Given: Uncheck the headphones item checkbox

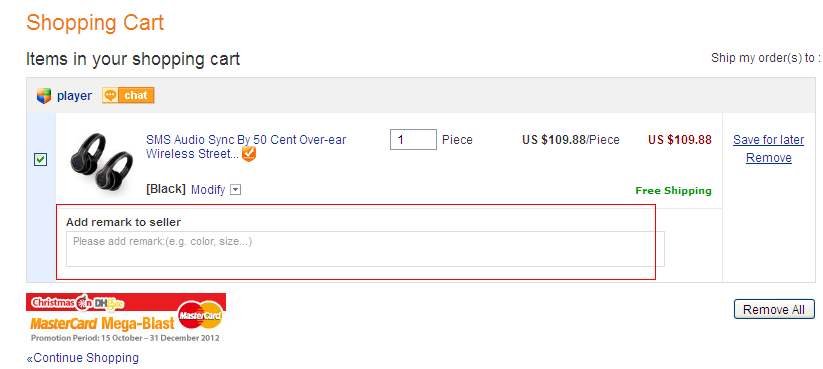Looking at the screenshot, I should [x=40, y=159].
